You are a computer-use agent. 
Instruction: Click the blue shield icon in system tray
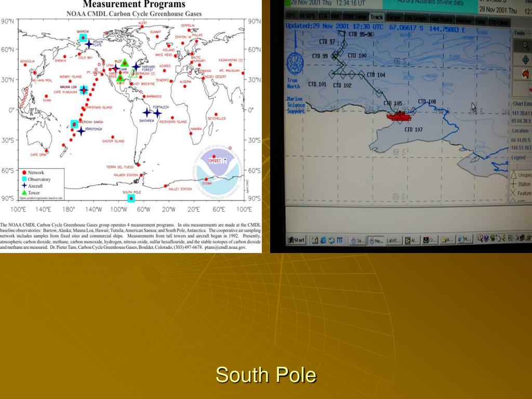pyautogui.click(x=487, y=238)
